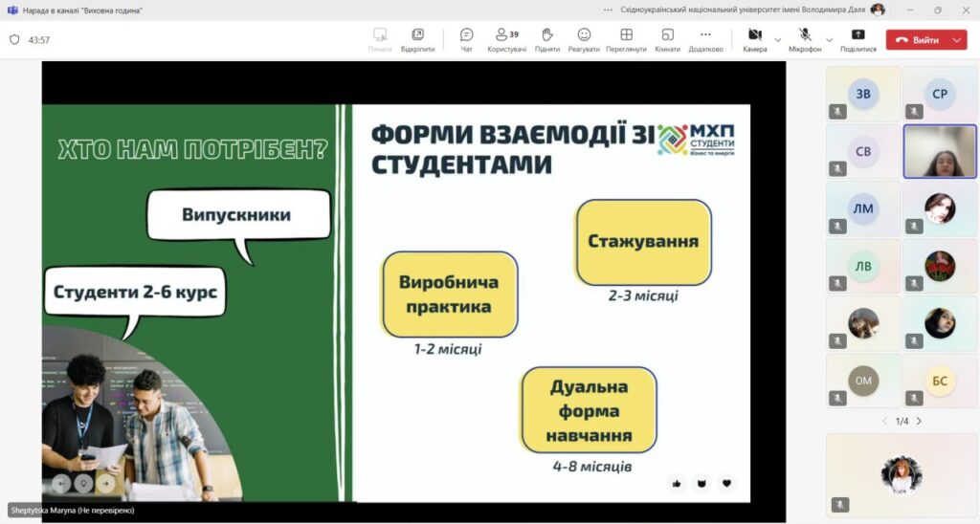Open the Кімнати breakout rooms
Screen dimensions: 980x524
667,39
